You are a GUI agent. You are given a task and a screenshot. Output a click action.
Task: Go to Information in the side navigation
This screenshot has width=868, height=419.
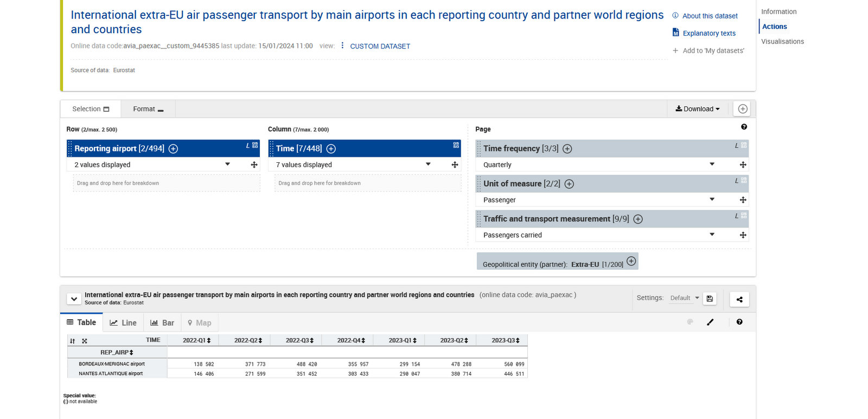(x=779, y=11)
